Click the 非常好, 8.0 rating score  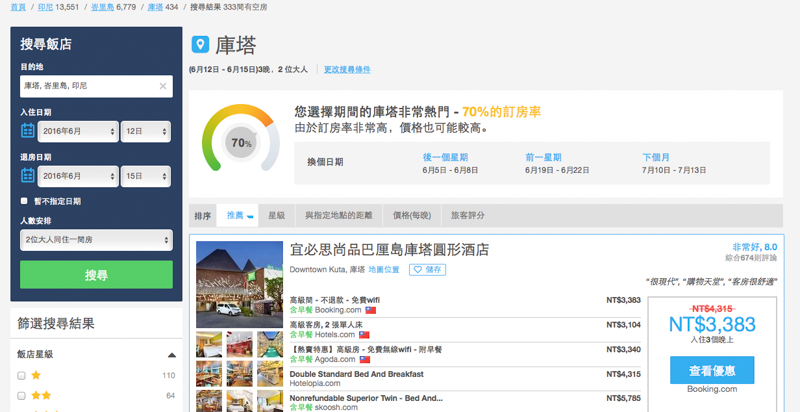755,247
